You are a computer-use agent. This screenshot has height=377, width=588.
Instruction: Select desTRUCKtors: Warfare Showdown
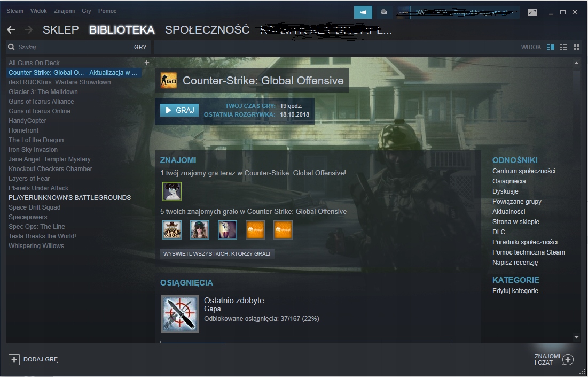click(60, 82)
